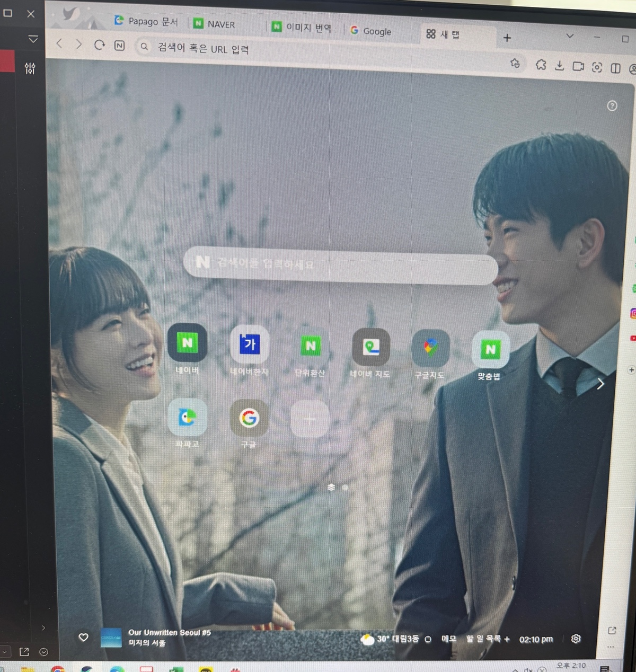Image resolution: width=636 pixels, height=672 pixels.
Task: Open new tab settings gear icon
Action: coord(576,639)
